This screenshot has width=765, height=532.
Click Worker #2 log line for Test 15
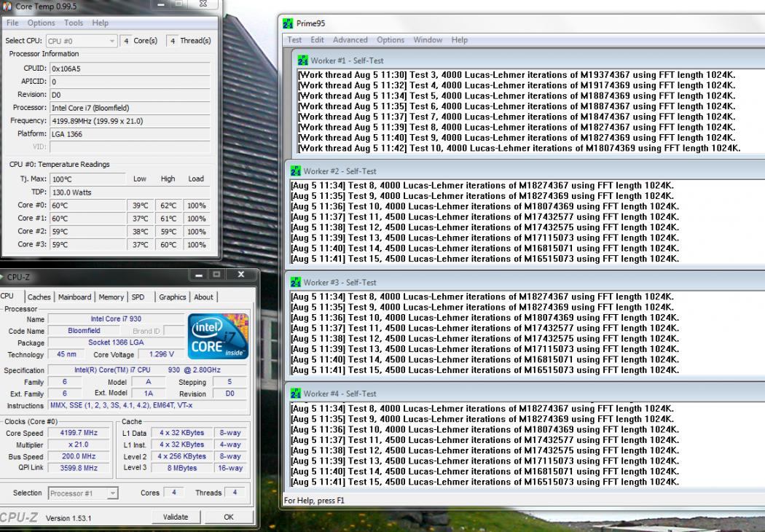pyautogui.click(x=485, y=259)
